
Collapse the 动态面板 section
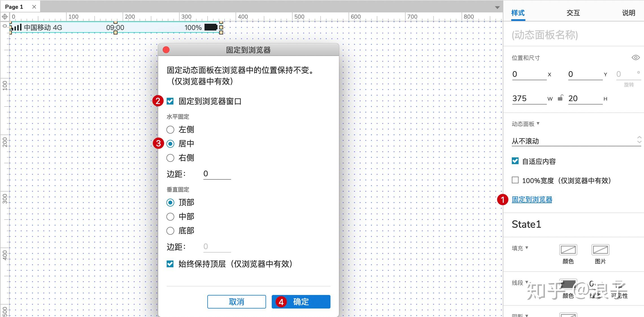pos(538,123)
